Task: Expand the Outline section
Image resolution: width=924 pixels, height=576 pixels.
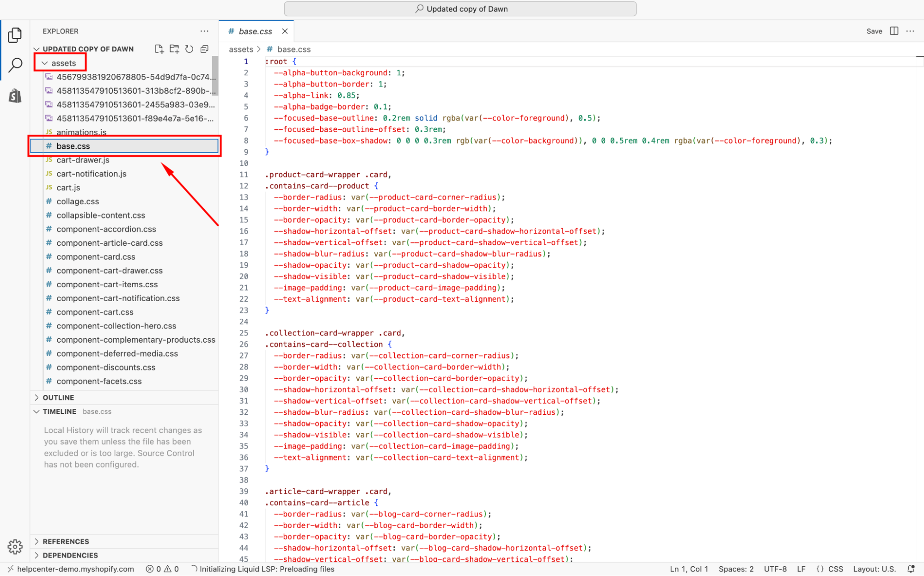Action: click(x=58, y=397)
